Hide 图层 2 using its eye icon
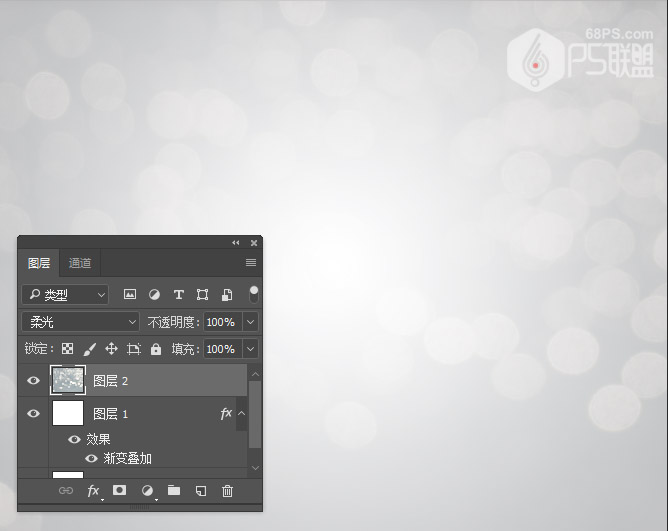This screenshot has width=668, height=531. tap(33, 381)
